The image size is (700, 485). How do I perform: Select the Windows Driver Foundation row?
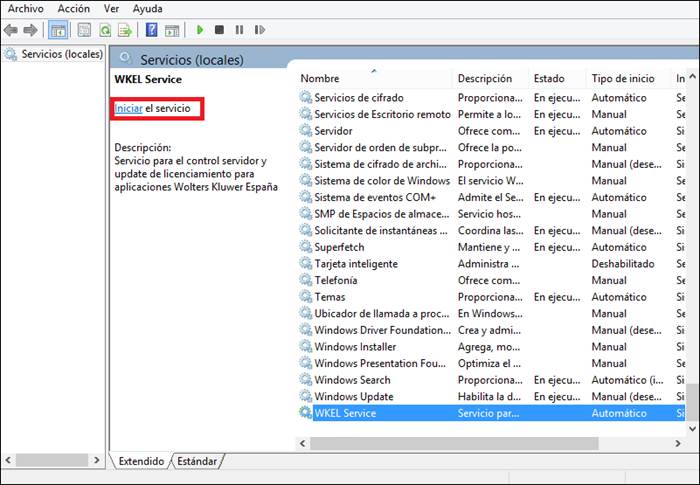491,330
